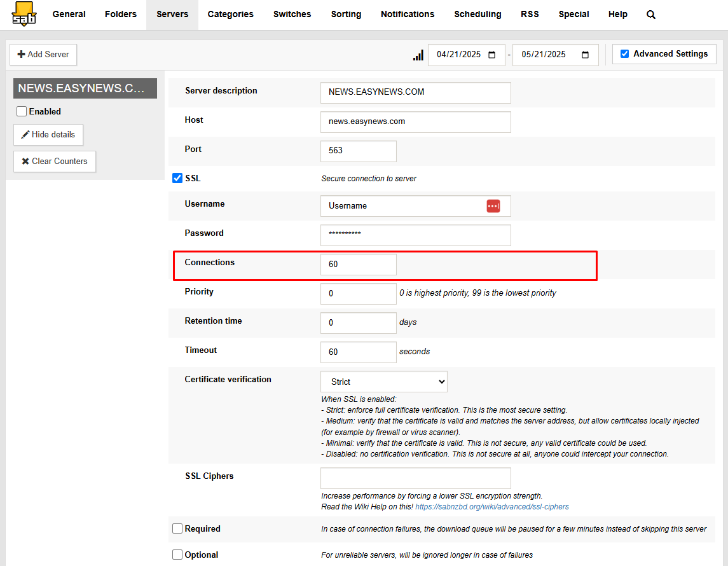This screenshot has width=728, height=566.
Task: Click the bandwidth usage bars icon
Action: click(x=418, y=55)
